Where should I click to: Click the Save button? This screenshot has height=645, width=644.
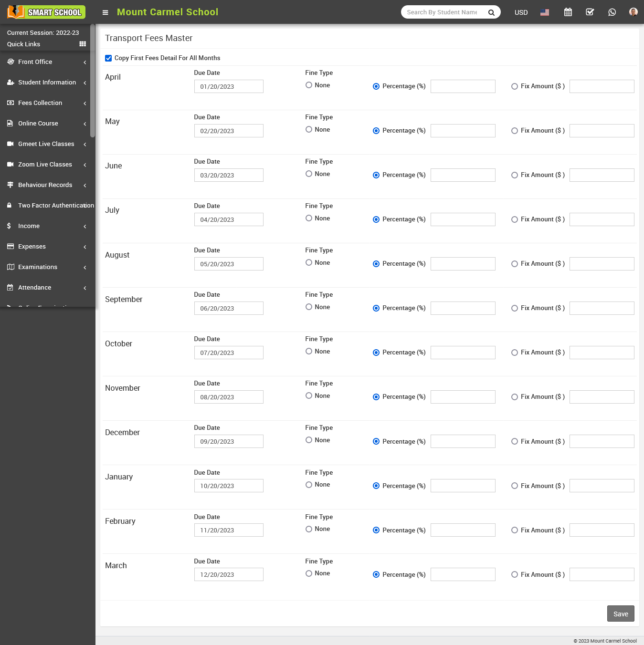coord(620,614)
